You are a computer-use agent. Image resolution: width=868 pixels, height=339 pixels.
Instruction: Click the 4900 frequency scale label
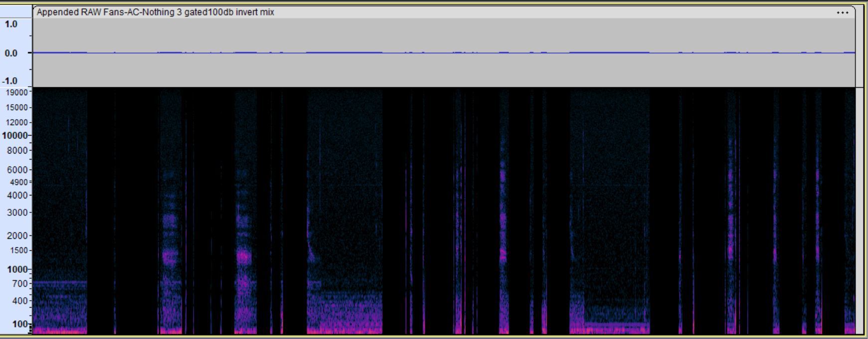click(x=18, y=182)
